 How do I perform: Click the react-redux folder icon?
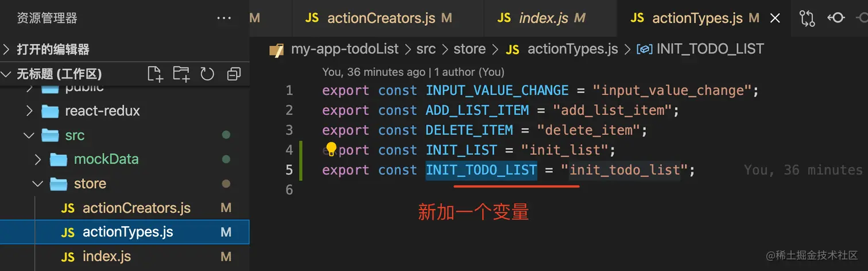51,111
